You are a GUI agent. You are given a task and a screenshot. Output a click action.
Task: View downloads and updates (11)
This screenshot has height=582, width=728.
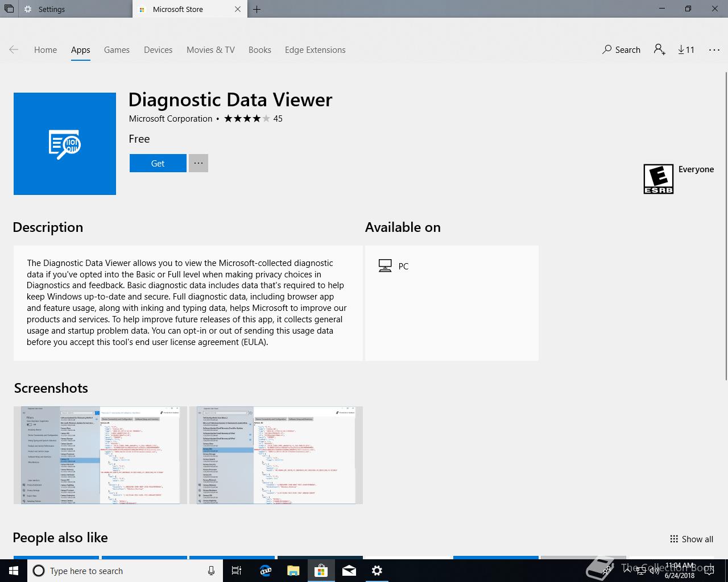(686, 50)
